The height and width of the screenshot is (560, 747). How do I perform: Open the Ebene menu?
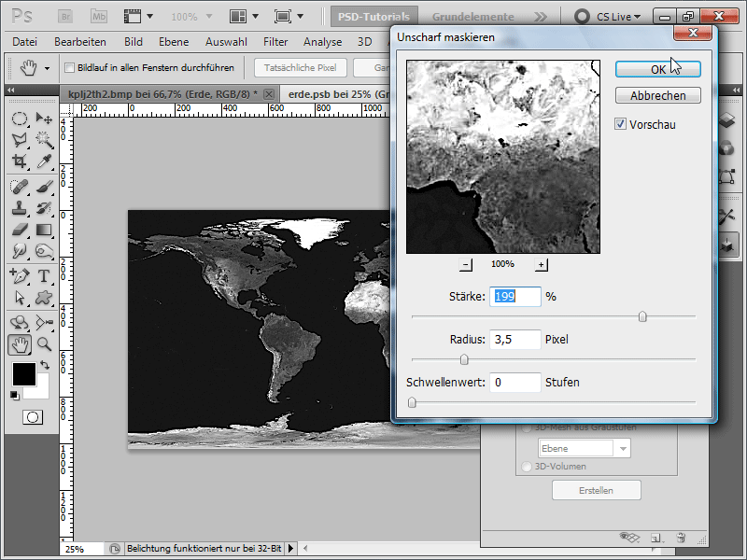click(174, 42)
